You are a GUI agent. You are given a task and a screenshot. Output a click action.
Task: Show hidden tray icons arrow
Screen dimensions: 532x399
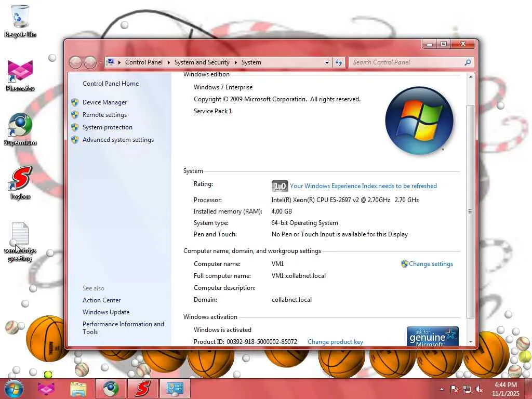(x=442, y=389)
